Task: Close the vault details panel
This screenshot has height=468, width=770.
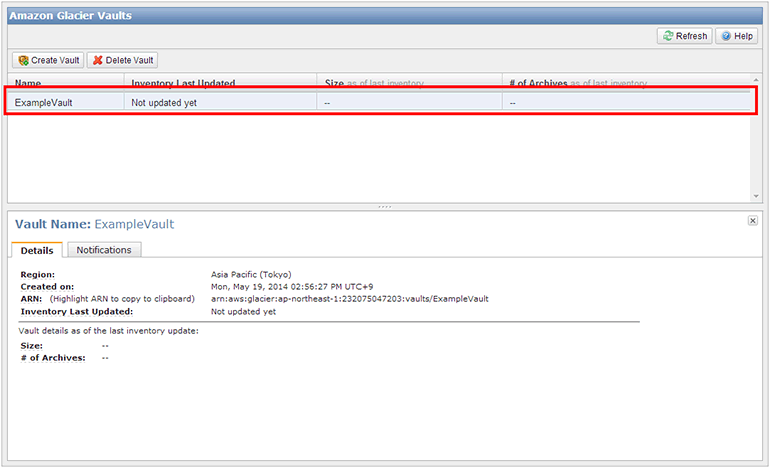Action: click(752, 220)
